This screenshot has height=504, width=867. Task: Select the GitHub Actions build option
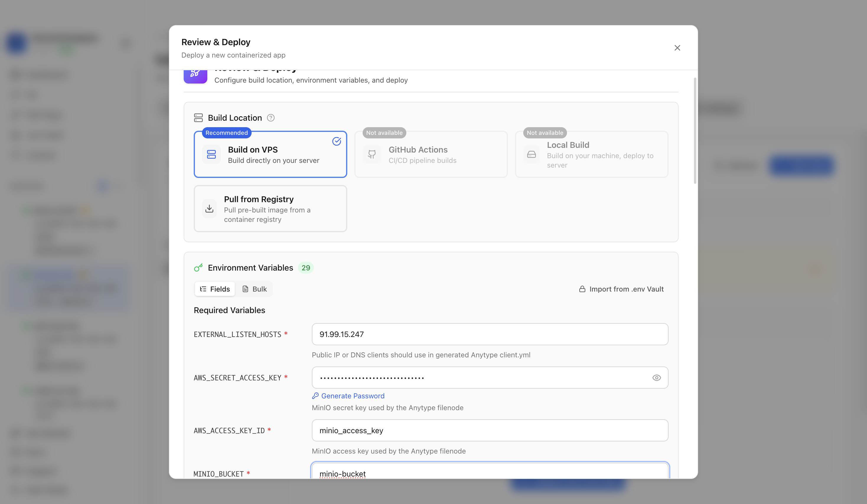tap(431, 154)
